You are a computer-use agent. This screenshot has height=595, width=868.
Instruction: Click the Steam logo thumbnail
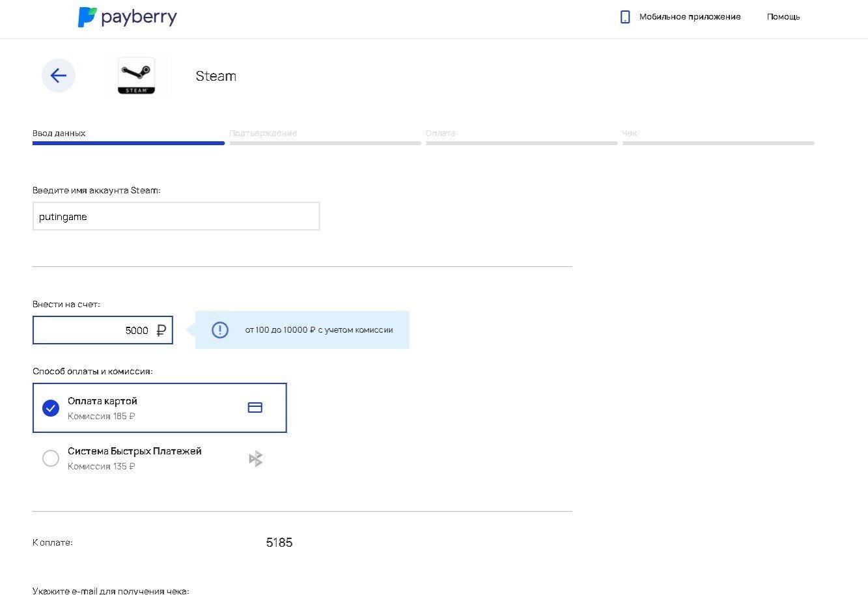(x=136, y=76)
